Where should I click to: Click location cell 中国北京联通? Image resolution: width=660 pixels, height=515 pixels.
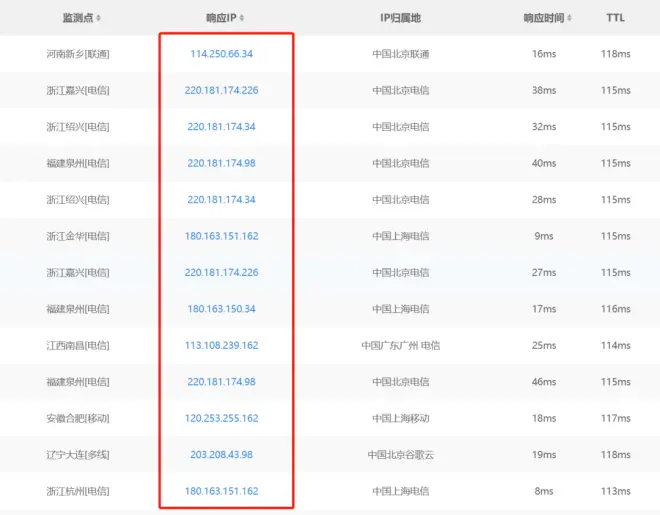tap(401, 54)
